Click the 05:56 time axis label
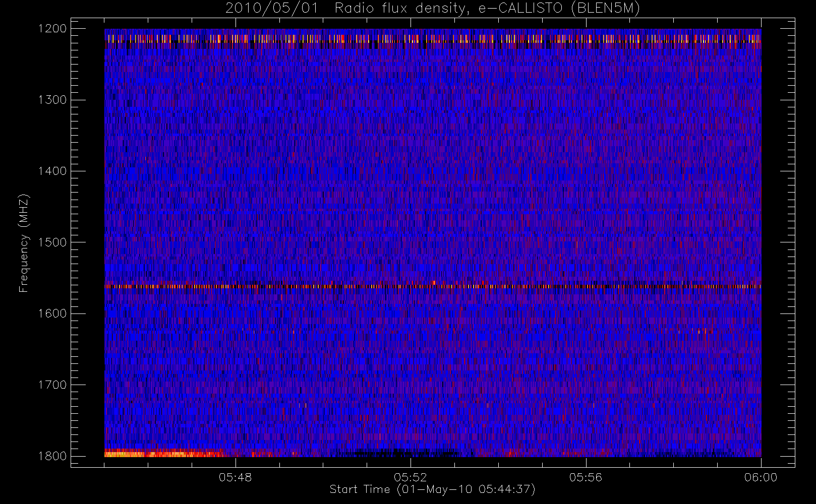The width and height of the screenshot is (816, 504). pos(586,477)
